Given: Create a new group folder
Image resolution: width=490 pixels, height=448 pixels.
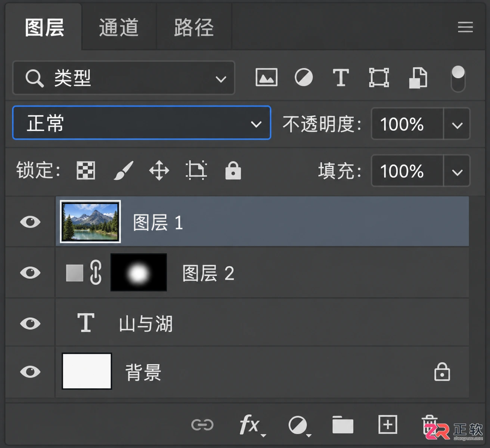Looking at the screenshot, I should 343,425.
